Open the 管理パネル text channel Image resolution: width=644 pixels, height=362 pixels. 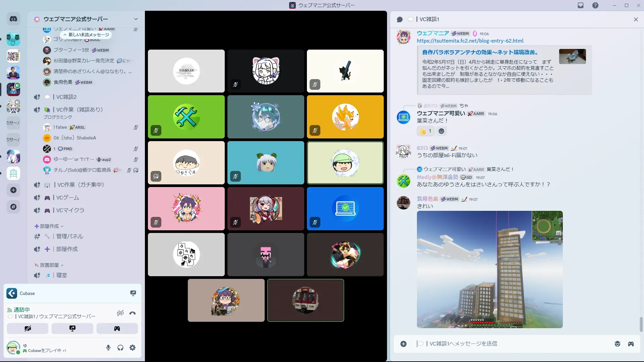(x=69, y=236)
